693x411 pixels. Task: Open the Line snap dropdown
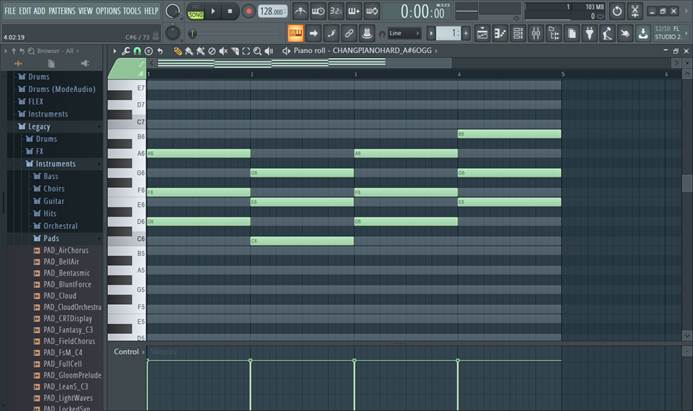click(404, 34)
